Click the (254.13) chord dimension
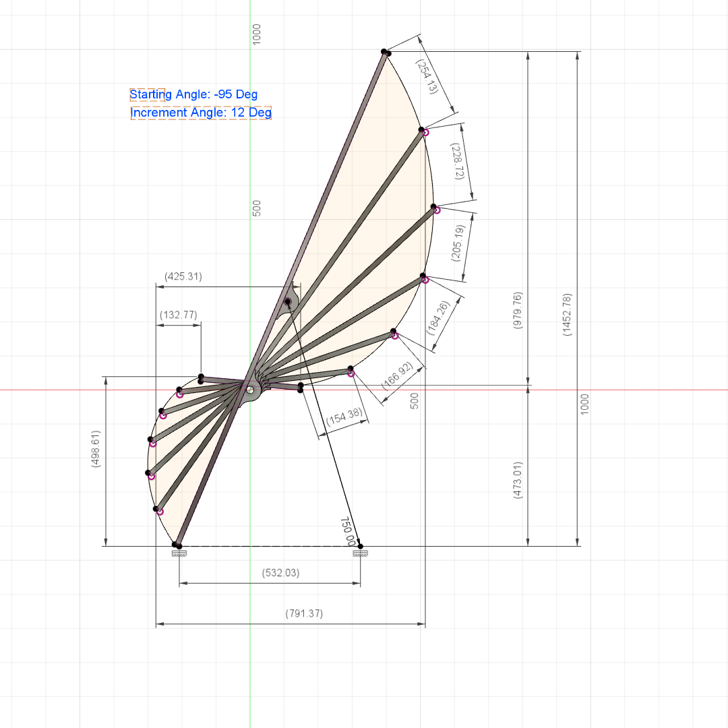Screen dimensions: 728x728 point(427,77)
